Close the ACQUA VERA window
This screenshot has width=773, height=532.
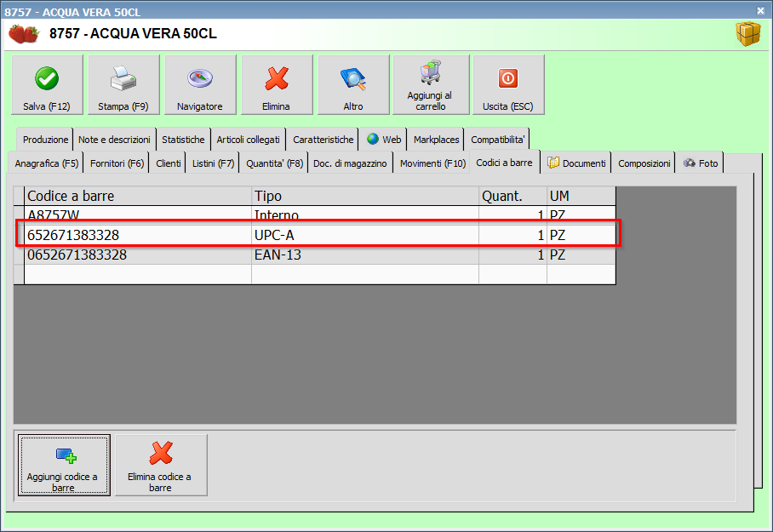coord(761,10)
